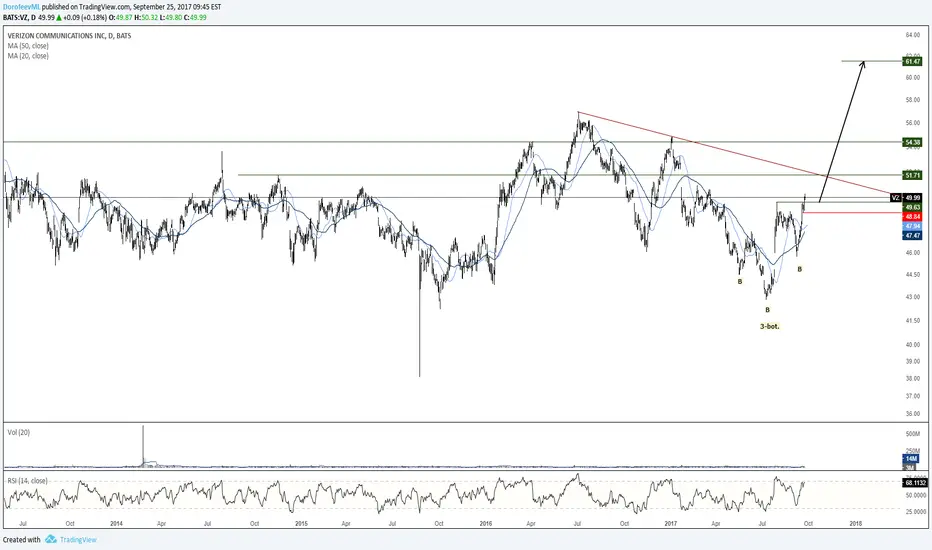Click the '+0.09 (+0.18%)' change value in header
Image resolution: width=932 pixels, height=550 pixels.
pyautogui.click(x=86, y=18)
